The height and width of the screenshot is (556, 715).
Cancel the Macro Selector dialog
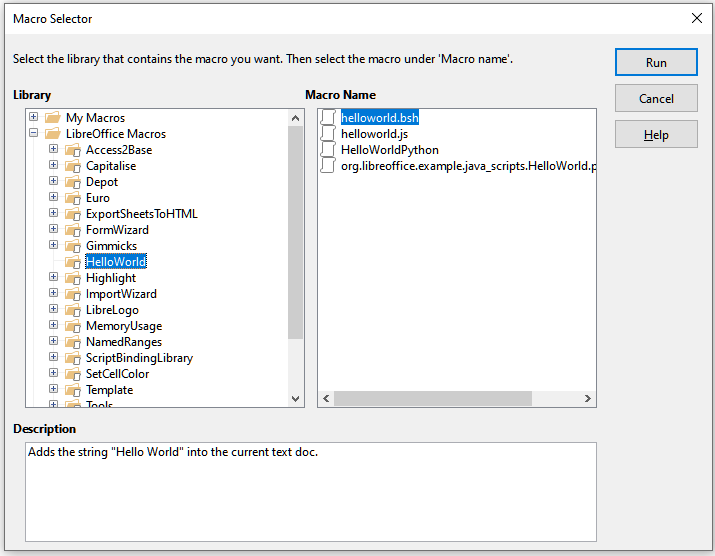[656, 98]
